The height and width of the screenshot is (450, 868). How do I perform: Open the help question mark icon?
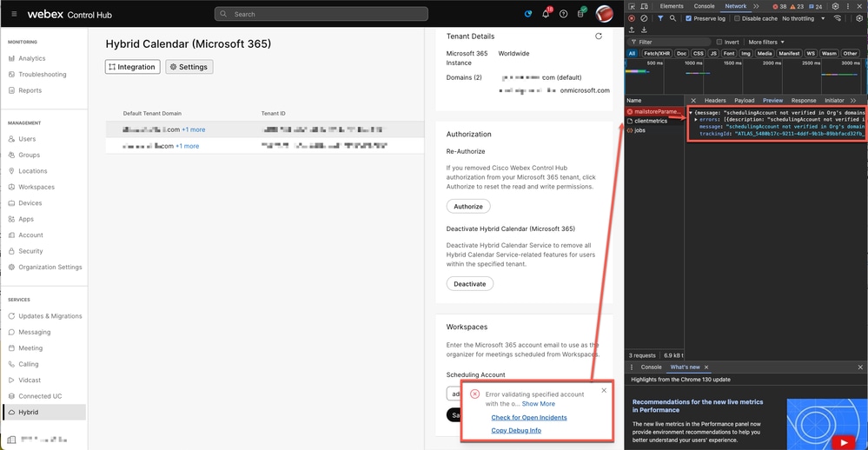click(x=564, y=14)
